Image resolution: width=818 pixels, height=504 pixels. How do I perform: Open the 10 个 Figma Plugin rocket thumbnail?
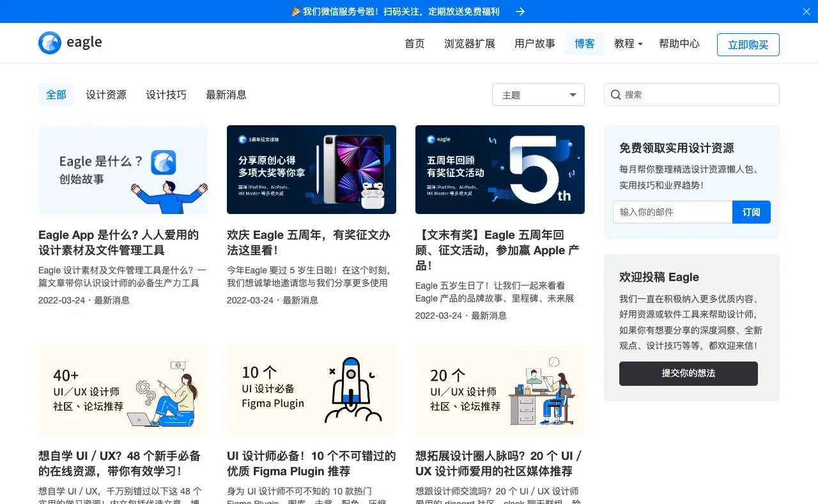point(311,390)
